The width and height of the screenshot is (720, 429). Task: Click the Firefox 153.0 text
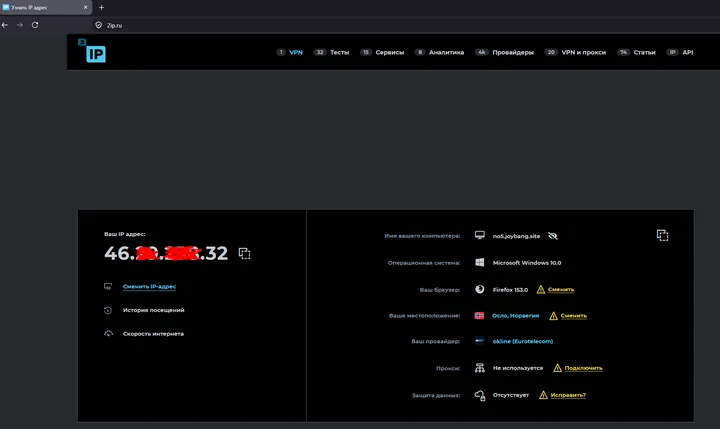[x=510, y=290]
